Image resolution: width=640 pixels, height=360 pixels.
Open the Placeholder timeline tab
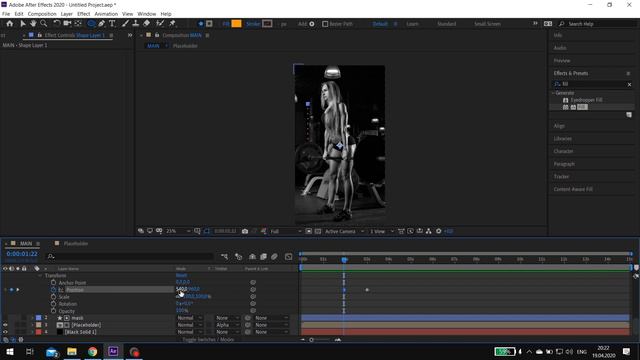pos(76,243)
